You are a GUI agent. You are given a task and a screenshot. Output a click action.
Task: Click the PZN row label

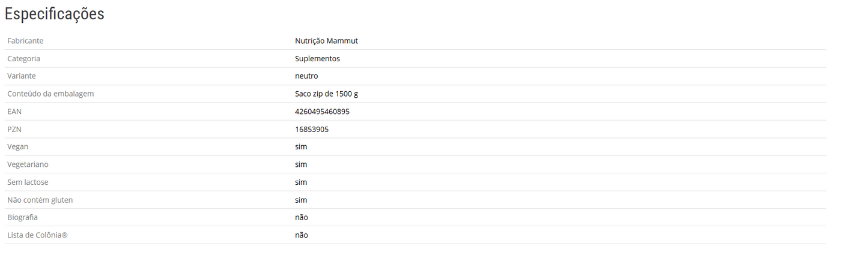(x=14, y=129)
